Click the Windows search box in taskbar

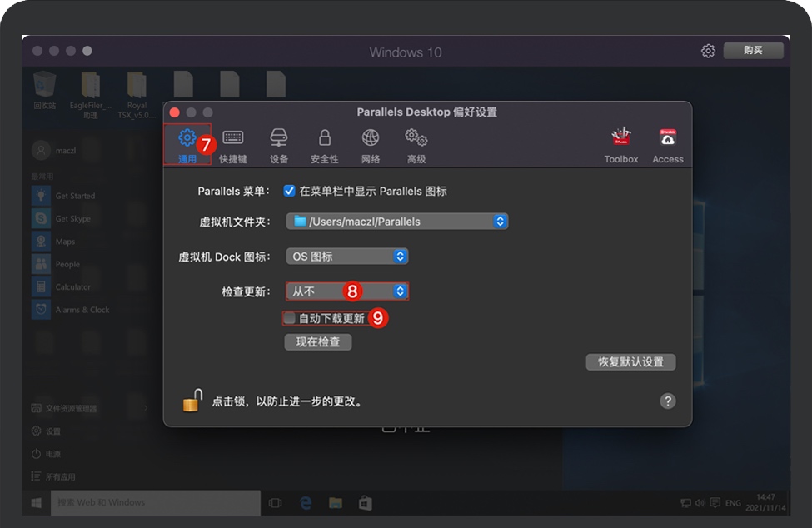click(x=156, y=503)
